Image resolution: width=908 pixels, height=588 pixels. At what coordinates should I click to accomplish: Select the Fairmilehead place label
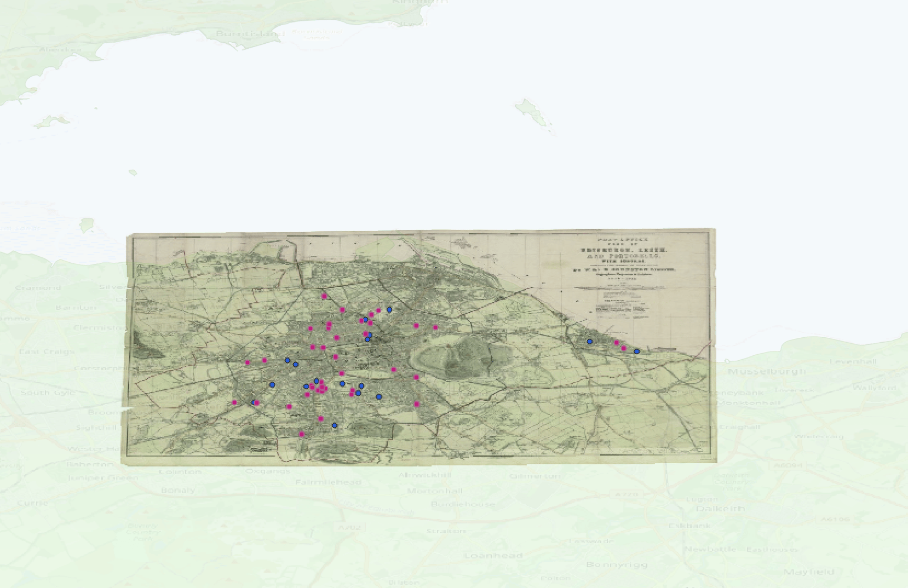pos(328,482)
